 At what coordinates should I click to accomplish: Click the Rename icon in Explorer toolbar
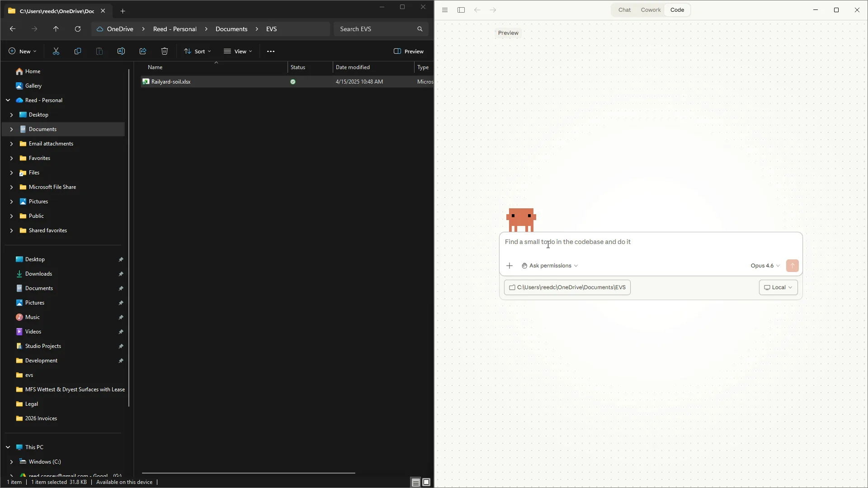click(121, 52)
